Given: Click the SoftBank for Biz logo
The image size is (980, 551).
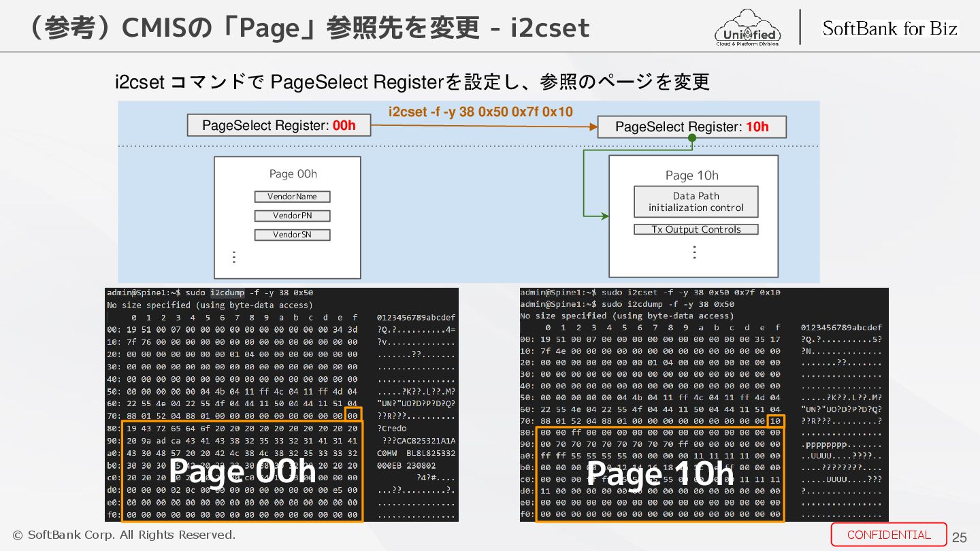Looking at the screenshot, I should coord(889,28).
